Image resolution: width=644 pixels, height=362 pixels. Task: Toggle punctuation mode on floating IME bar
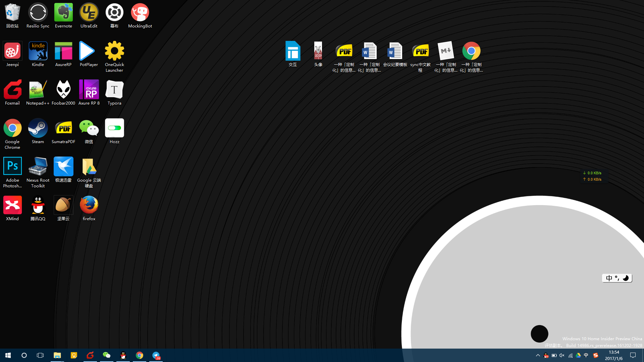coord(617,278)
